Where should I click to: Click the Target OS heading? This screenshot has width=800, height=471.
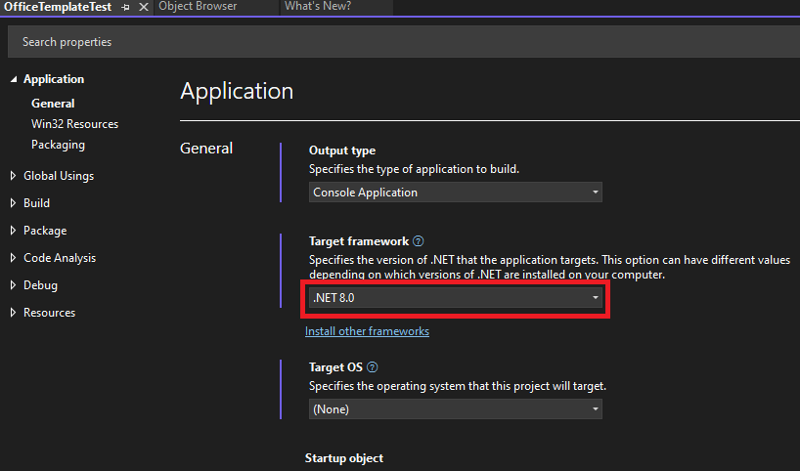[x=336, y=367]
